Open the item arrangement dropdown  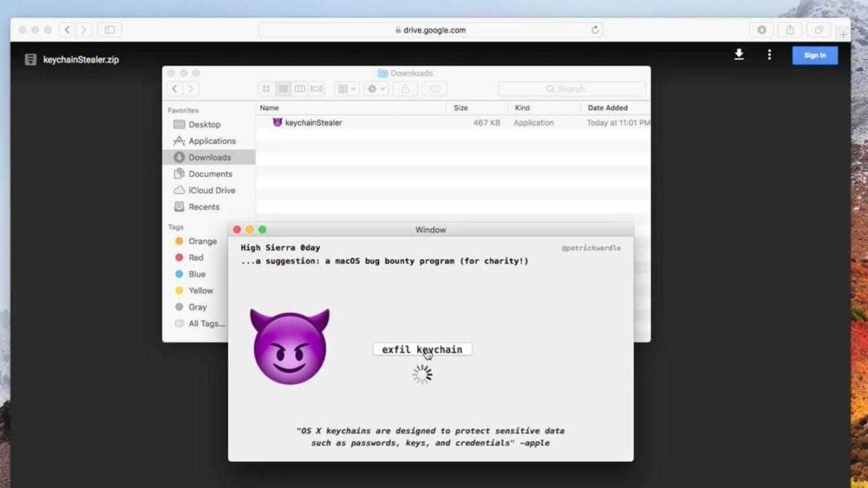click(346, 88)
